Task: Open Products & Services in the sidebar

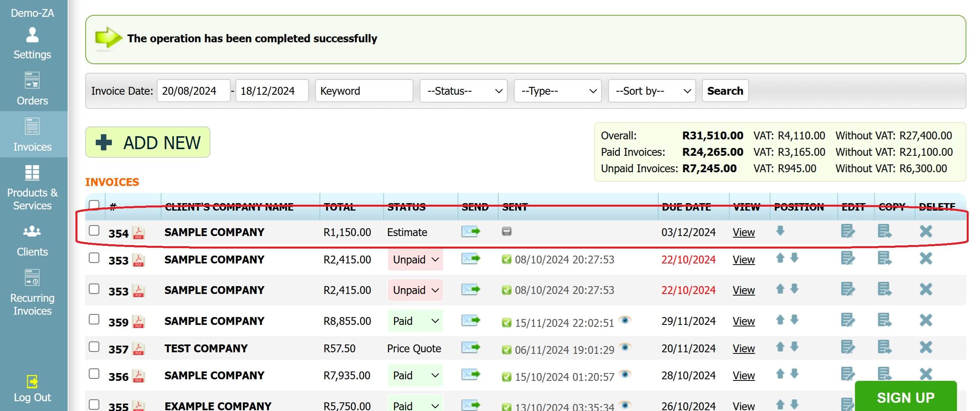Action: pyautogui.click(x=32, y=187)
